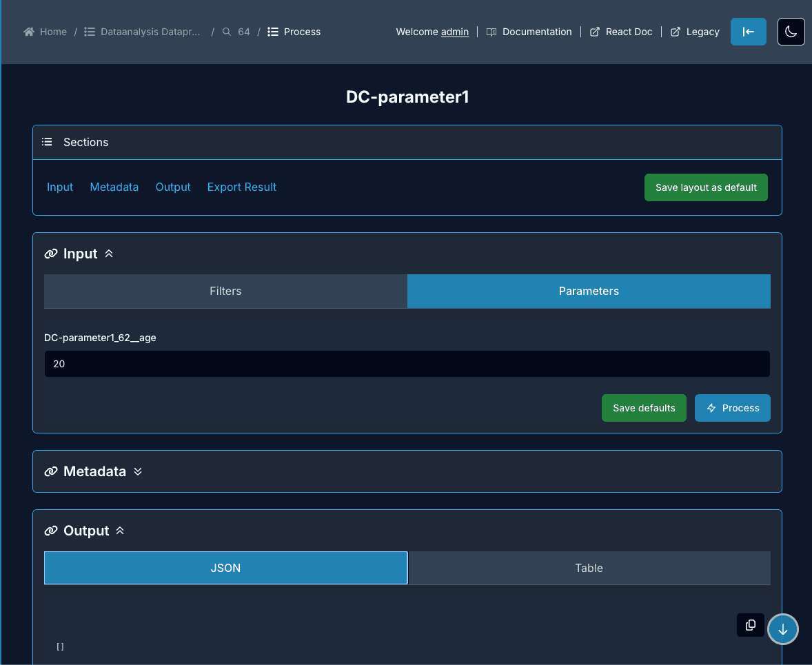
Task: Open the Documentation link
Action: click(537, 32)
